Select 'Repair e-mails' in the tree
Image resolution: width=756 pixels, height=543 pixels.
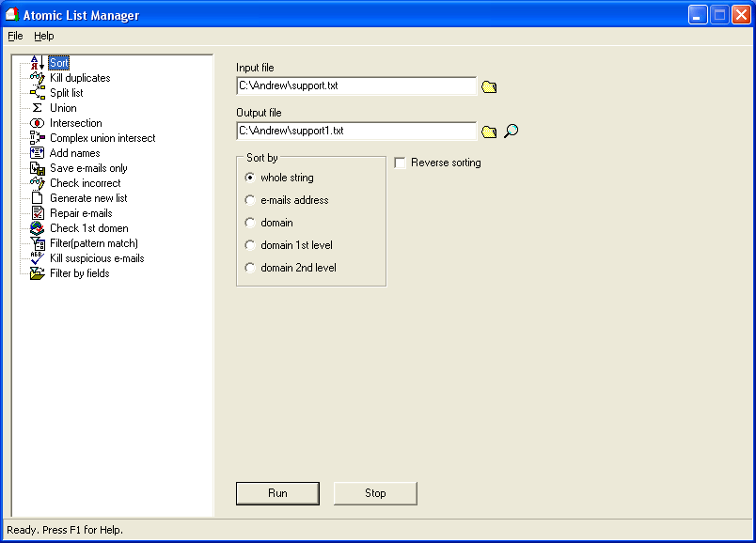click(x=81, y=213)
